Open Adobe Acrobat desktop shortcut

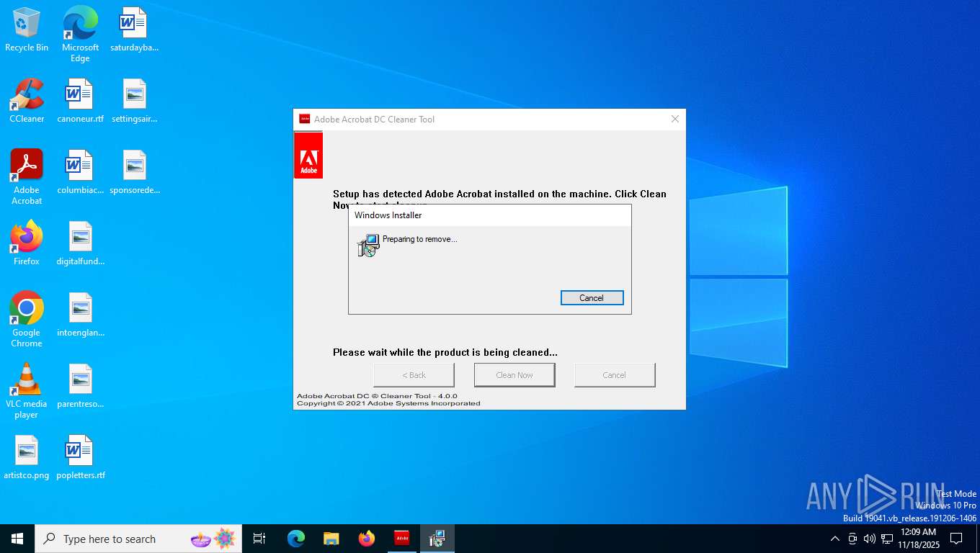[27, 177]
